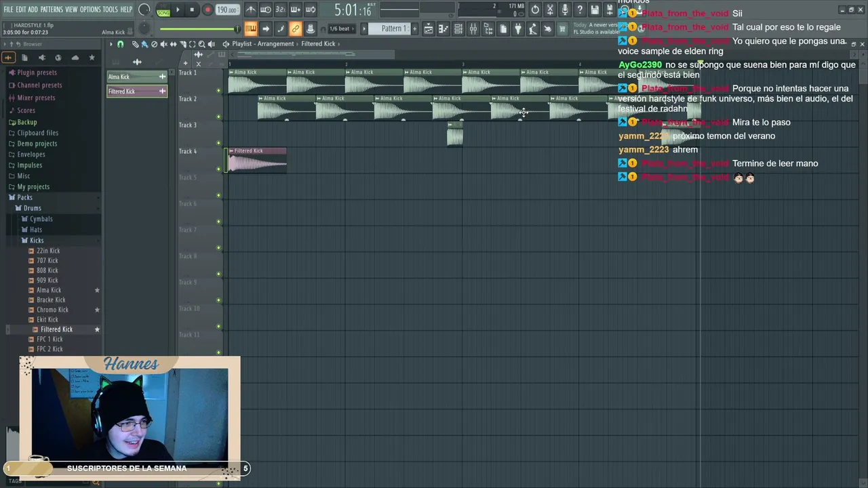The width and height of the screenshot is (868, 488).
Task: Adjust the main pitch knob
Action: [144, 29]
